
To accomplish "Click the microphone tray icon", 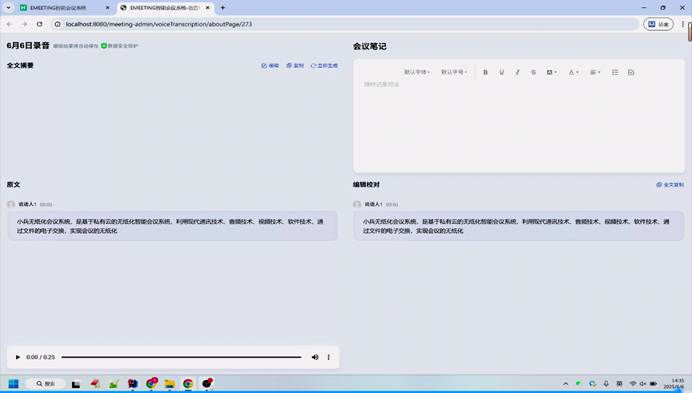I will coord(606,384).
